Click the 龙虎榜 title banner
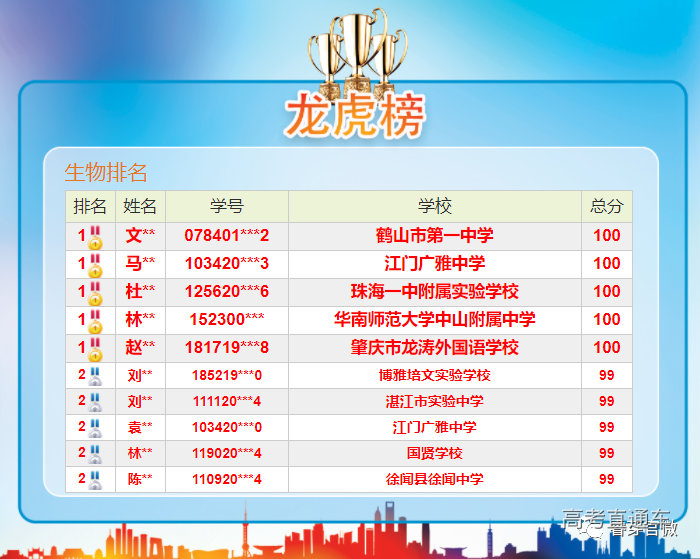The image size is (700, 559). [x=355, y=115]
